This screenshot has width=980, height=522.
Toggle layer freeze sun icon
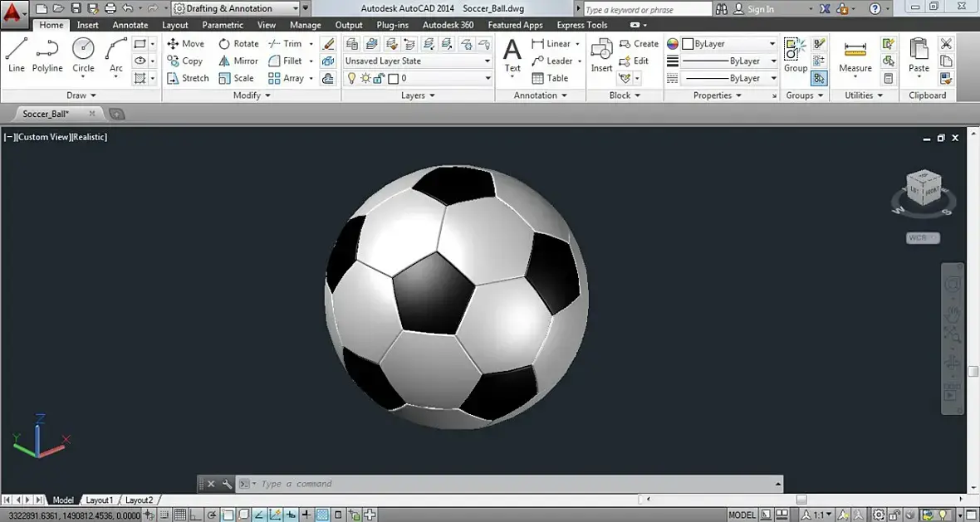365,78
